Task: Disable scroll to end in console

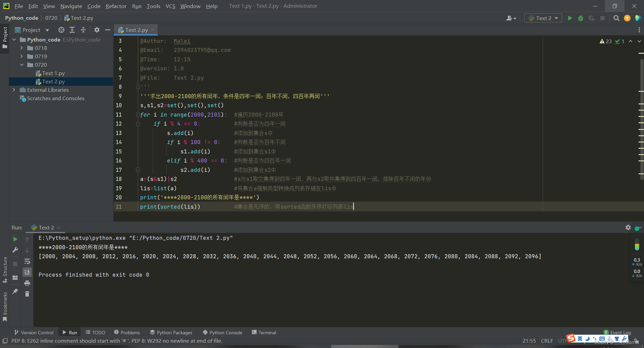Action: [27, 272]
